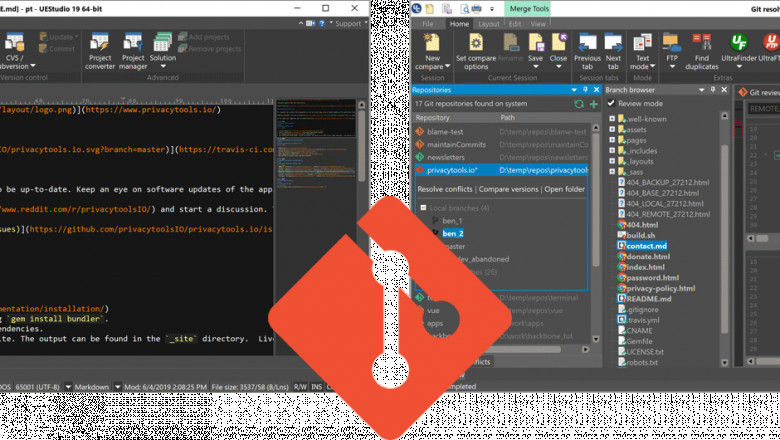Expand the pages folder
The image size is (780, 440).
[x=612, y=140]
